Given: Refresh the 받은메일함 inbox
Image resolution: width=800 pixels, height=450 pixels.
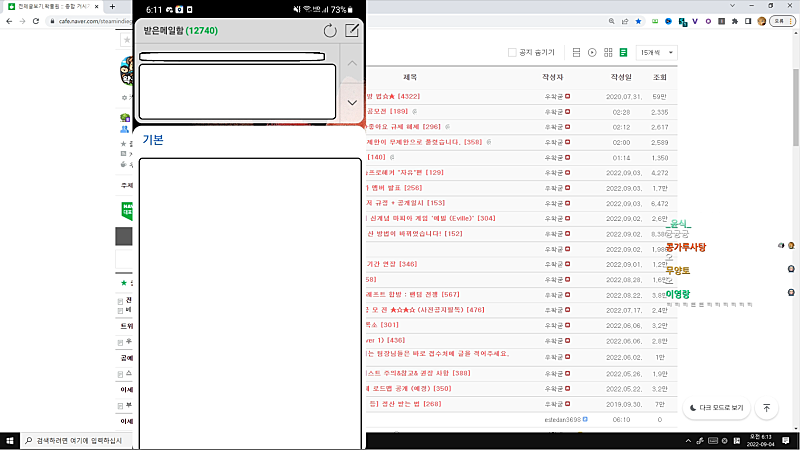Looking at the screenshot, I should click(330, 31).
